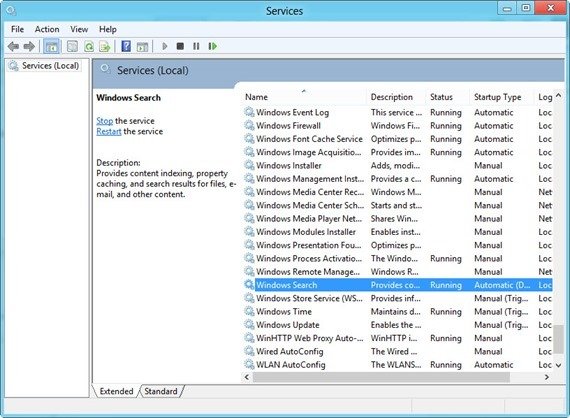570x418 pixels.
Task: Click the vertical scrollbar thumb
Action: [559, 339]
